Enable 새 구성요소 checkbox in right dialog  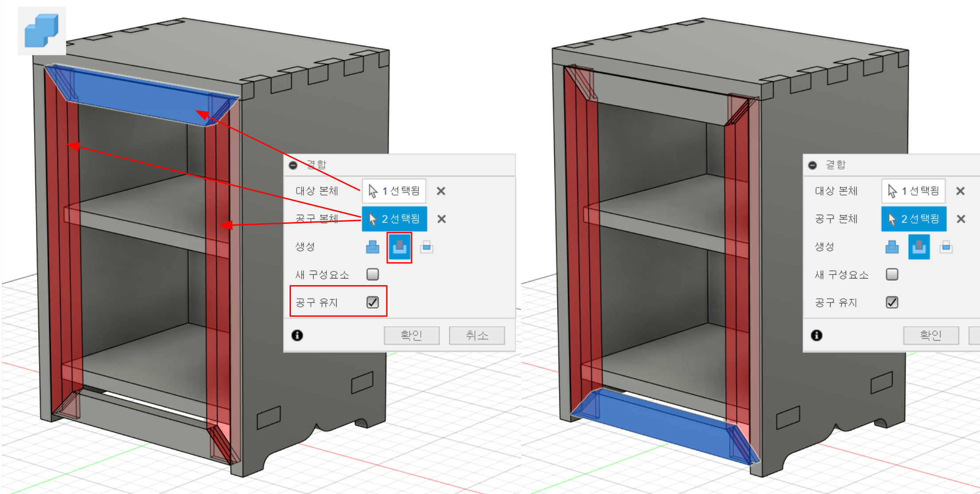pos(892,274)
